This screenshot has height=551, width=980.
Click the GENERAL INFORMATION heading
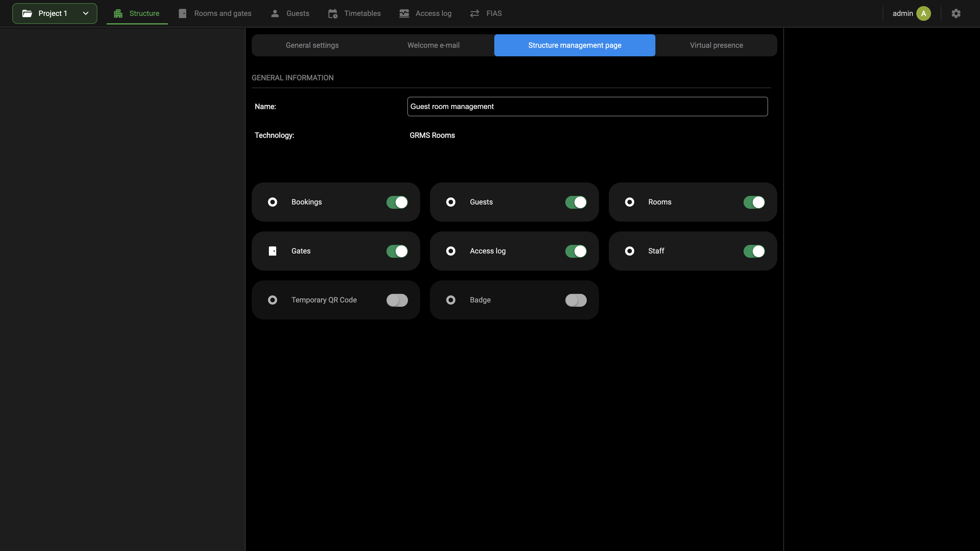(292, 77)
